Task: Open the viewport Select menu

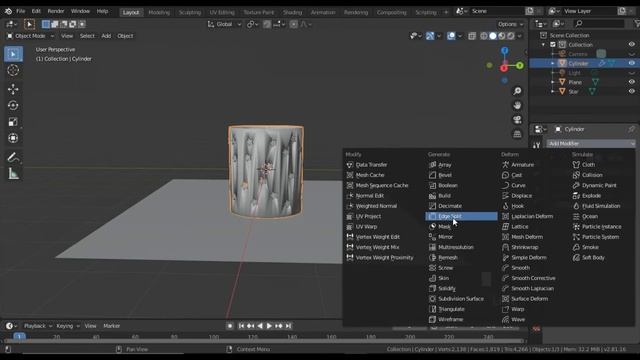Action: click(x=87, y=36)
